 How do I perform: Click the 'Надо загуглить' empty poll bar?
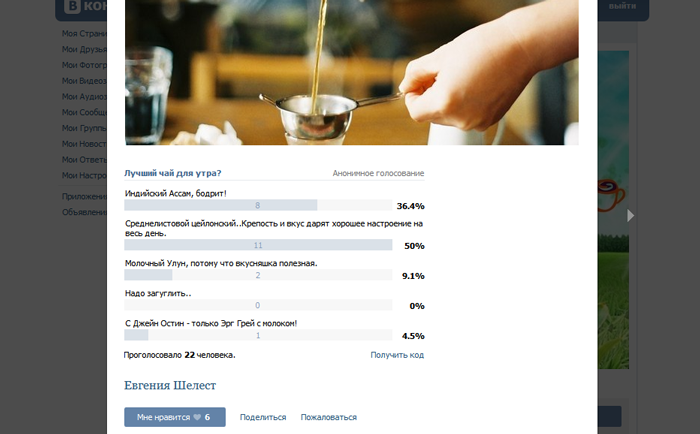pos(257,305)
